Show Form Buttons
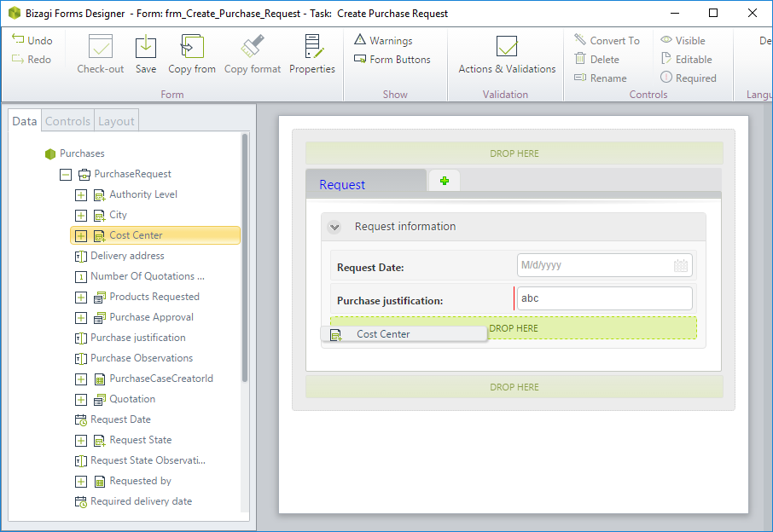The width and height of the screenshot is (773, 532). click(392, 59)
